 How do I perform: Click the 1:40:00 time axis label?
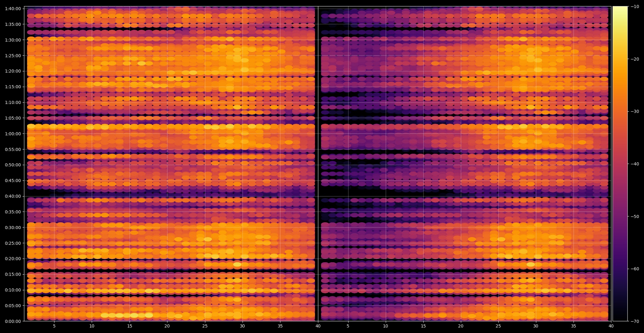pyautogui.click(x=13, y=9)
